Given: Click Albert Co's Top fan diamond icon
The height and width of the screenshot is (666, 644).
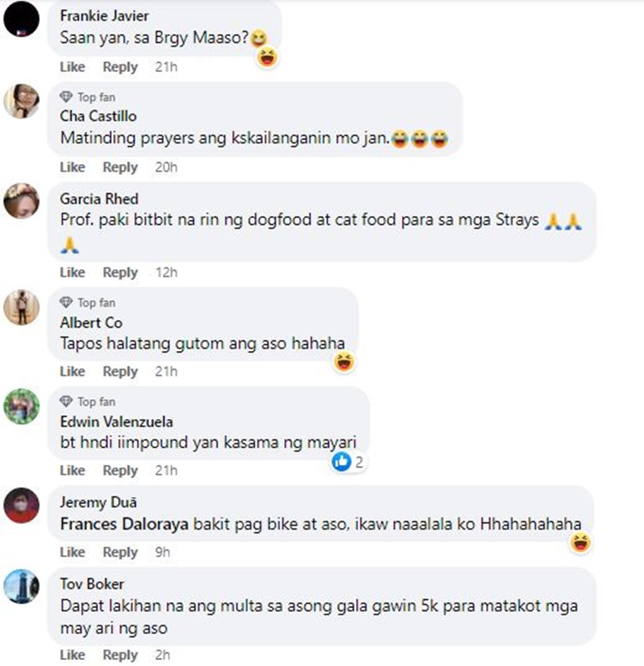Looking at the screenshot, I should tap(66, 302).
